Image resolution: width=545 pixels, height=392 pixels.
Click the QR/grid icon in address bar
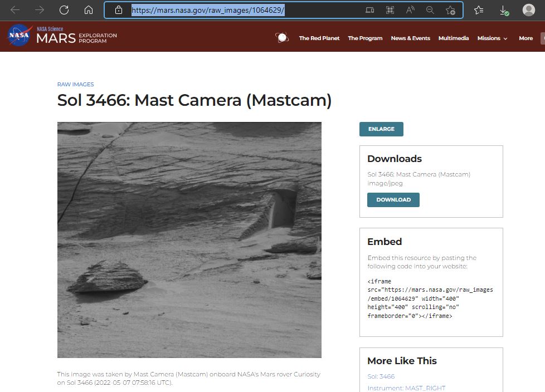pyautogui.click(x=390, y=10)
